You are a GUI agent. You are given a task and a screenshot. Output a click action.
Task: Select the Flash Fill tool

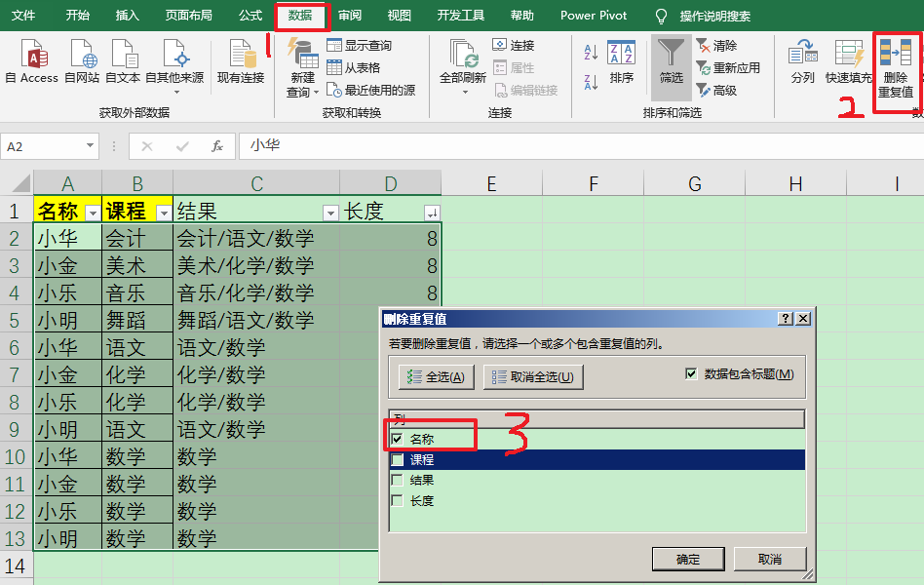pyautogui.click(x=847, y=60)
